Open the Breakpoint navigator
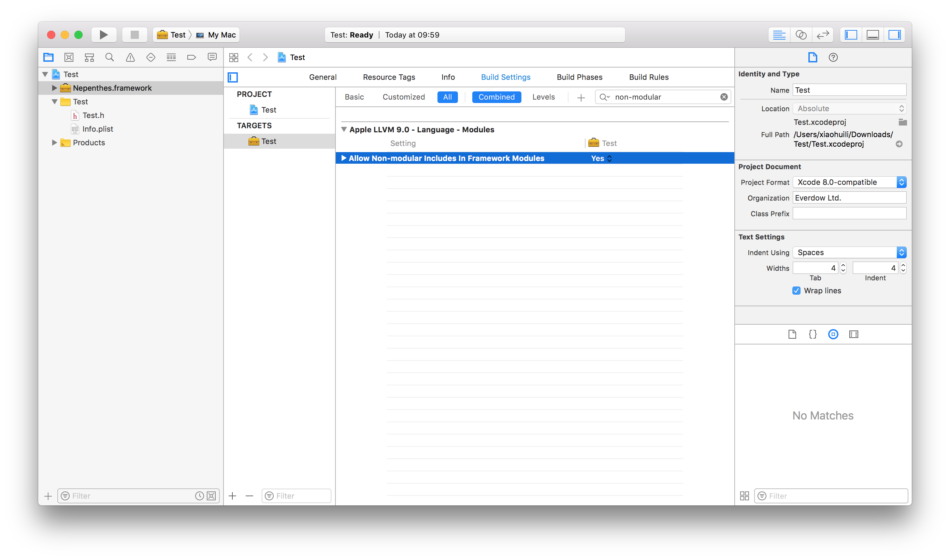Image resolution: width=950 pixels, height=560 pixels. (191, 57)
